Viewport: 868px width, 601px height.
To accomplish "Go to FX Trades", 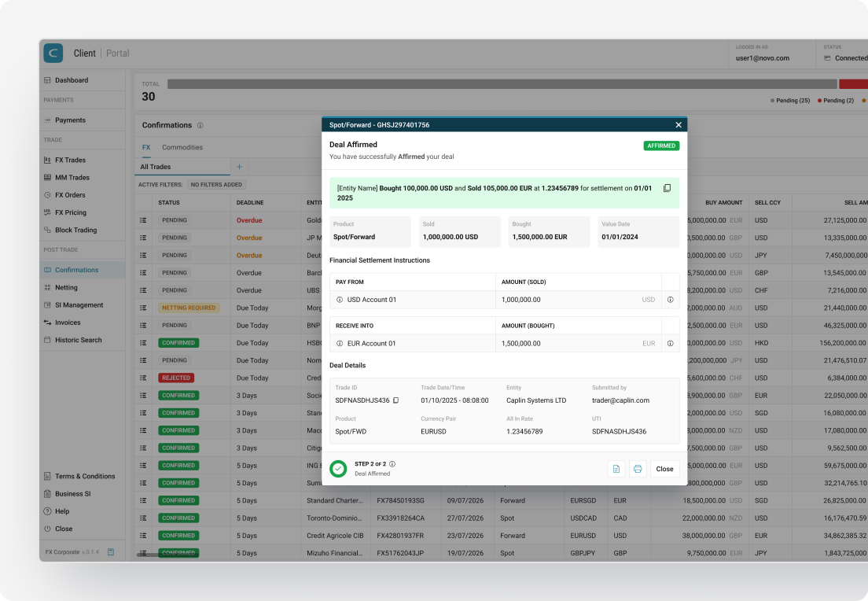I will (82, 160).
